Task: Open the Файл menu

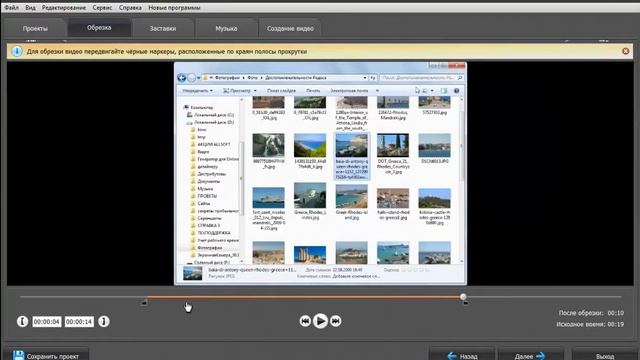Action: [x=11, y=8]
